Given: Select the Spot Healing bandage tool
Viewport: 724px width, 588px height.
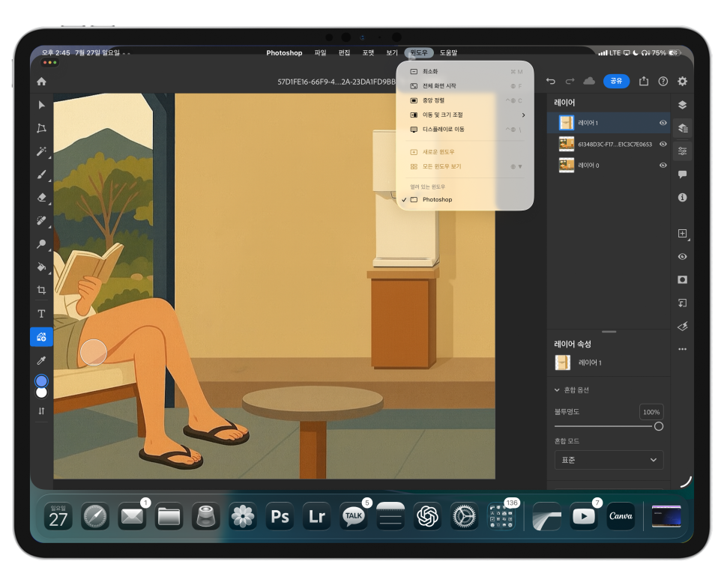Looking at the screenshot, I should (x=41, y=221).
